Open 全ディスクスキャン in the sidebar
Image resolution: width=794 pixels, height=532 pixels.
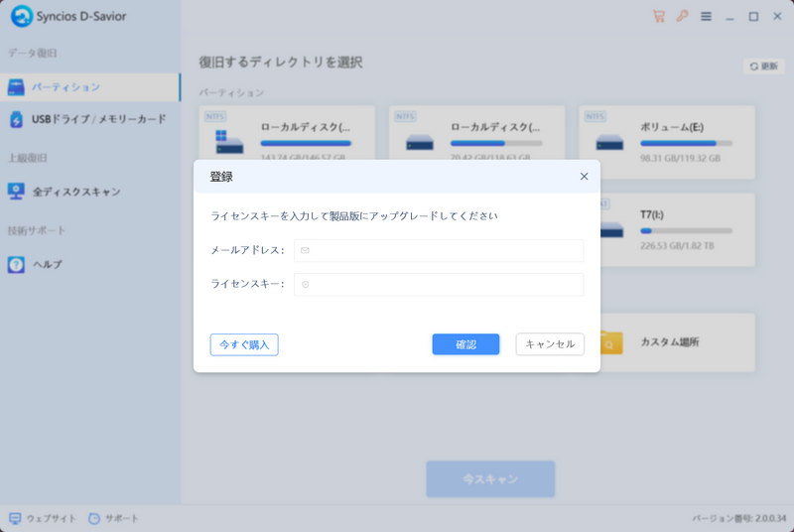point(89,192)
